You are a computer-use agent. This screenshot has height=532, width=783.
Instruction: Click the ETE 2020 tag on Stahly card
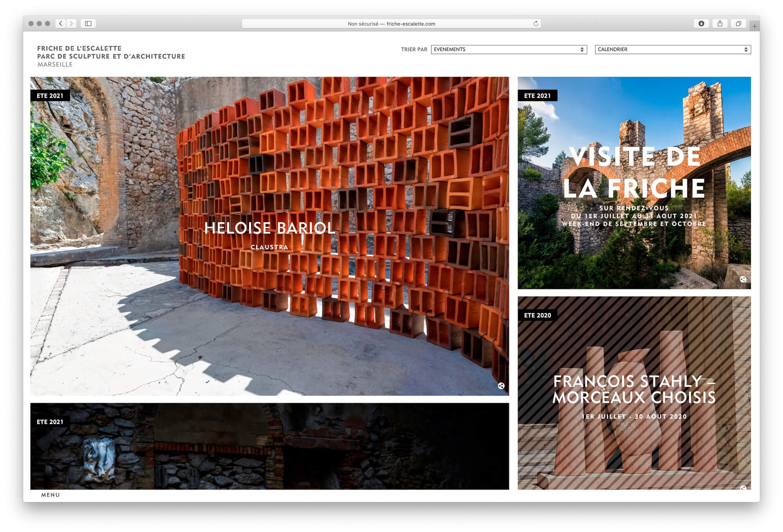537,315
